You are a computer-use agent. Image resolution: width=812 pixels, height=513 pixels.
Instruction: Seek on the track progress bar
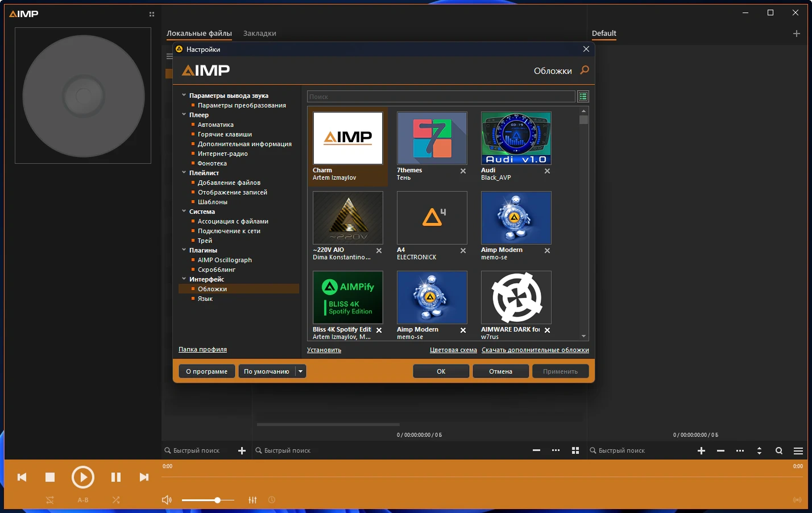point(482,477)
